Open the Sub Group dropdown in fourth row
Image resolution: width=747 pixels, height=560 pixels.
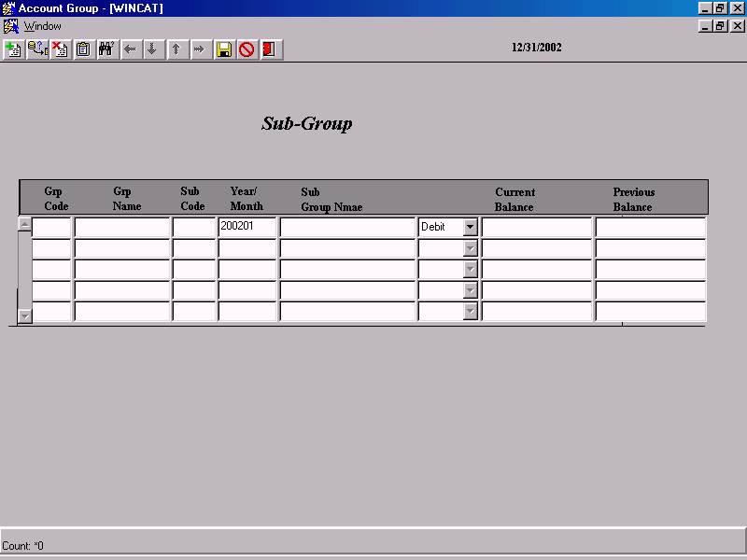[x=472, y=290]
